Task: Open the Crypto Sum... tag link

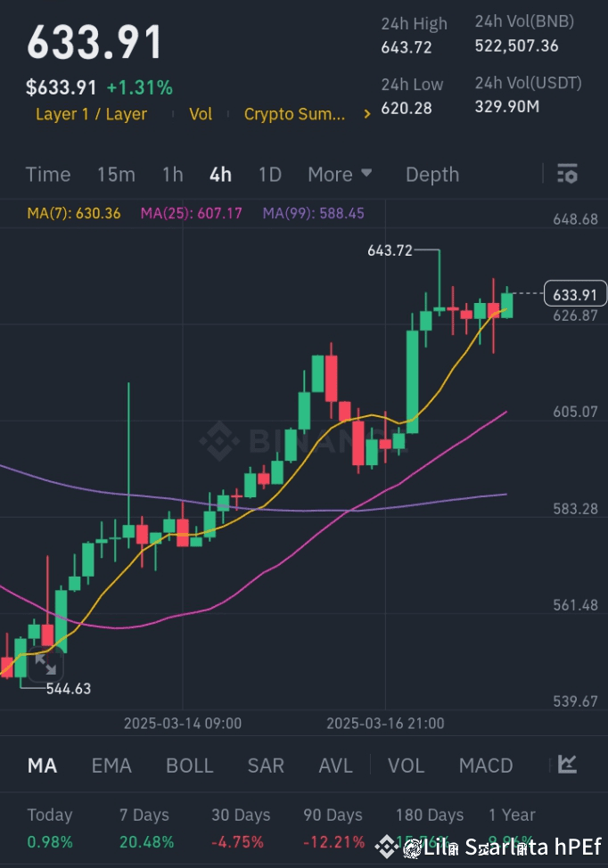Action: pos(294,114)
